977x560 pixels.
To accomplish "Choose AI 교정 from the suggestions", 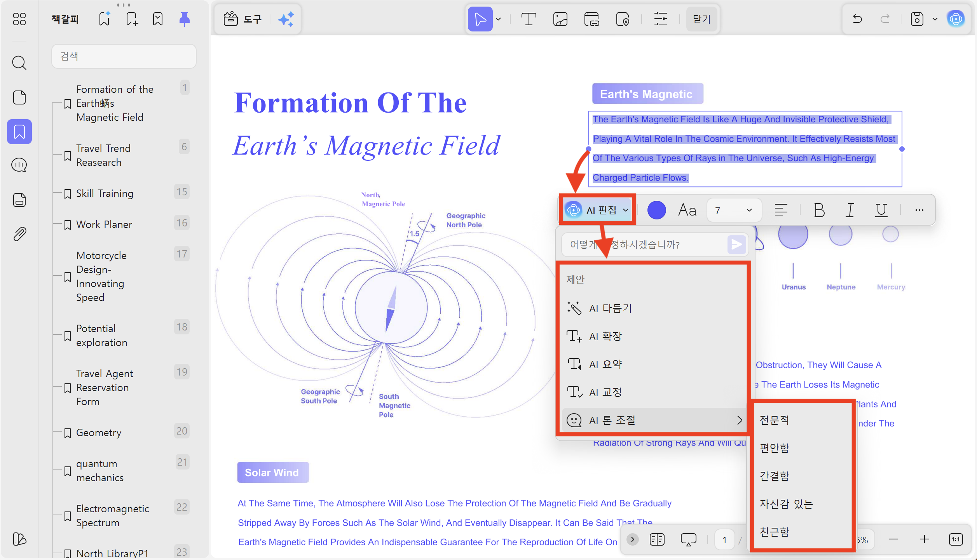I will point(654,392).
